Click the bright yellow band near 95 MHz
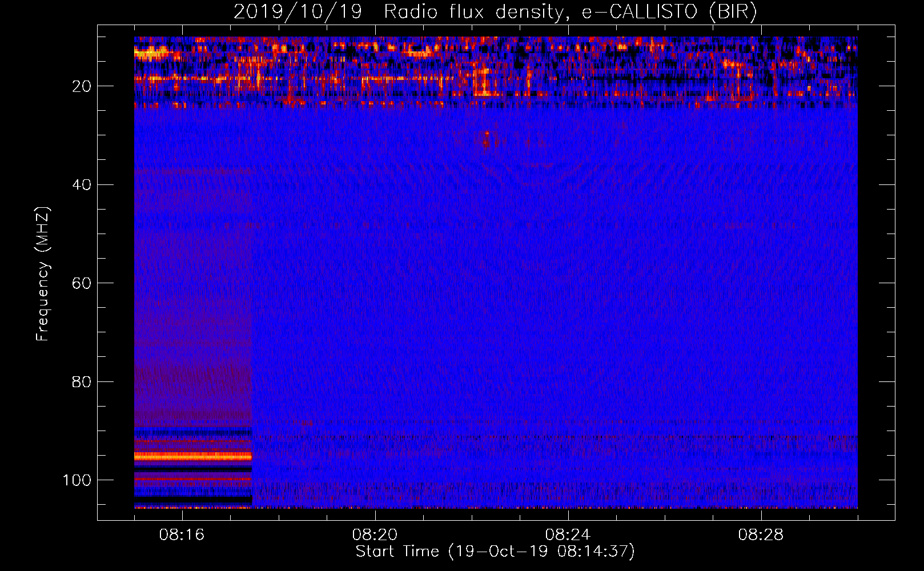 coord(193,456)
